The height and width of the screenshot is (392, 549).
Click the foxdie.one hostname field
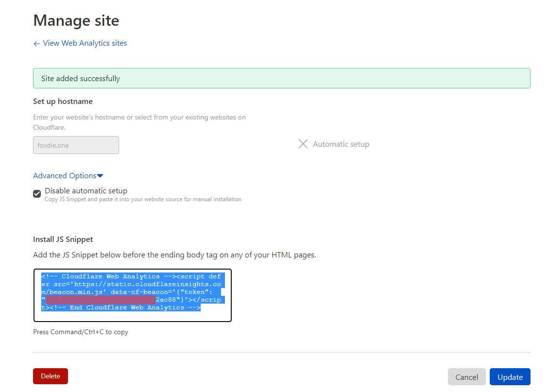coord(76,145)
